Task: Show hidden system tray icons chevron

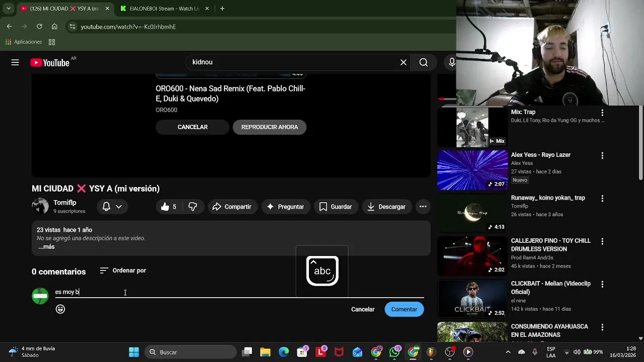Action: pos(508,352)
